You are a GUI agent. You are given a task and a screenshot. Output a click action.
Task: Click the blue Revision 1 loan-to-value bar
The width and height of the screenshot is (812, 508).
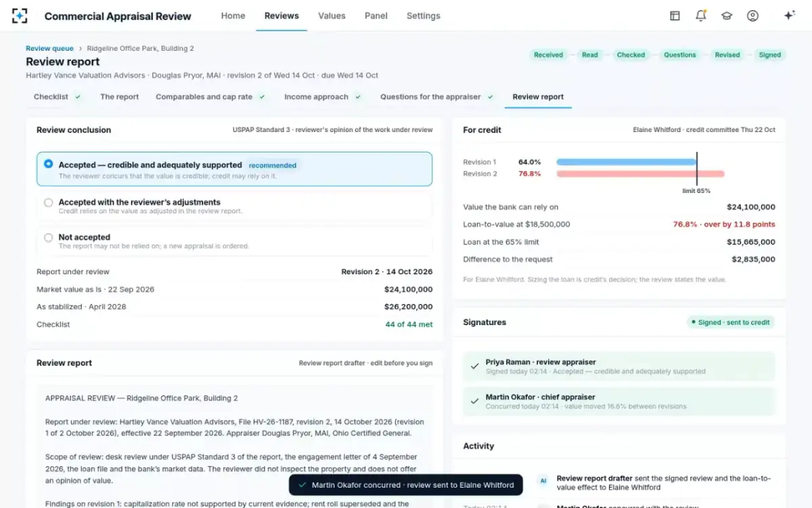pyautogui.click(x=627, y=162)
